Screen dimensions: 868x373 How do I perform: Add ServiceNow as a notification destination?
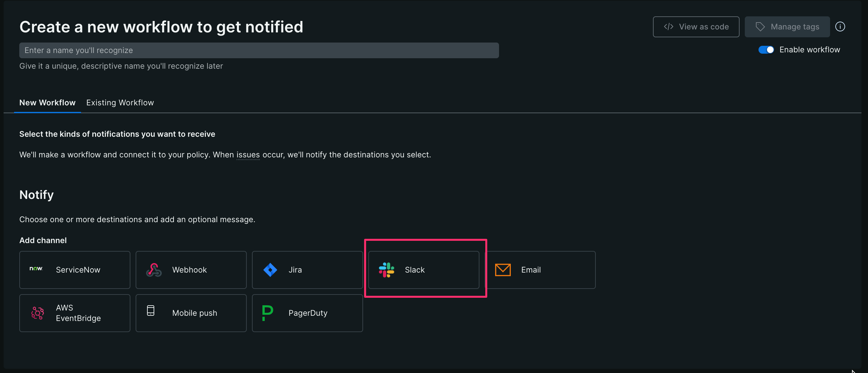coord(75,270)
